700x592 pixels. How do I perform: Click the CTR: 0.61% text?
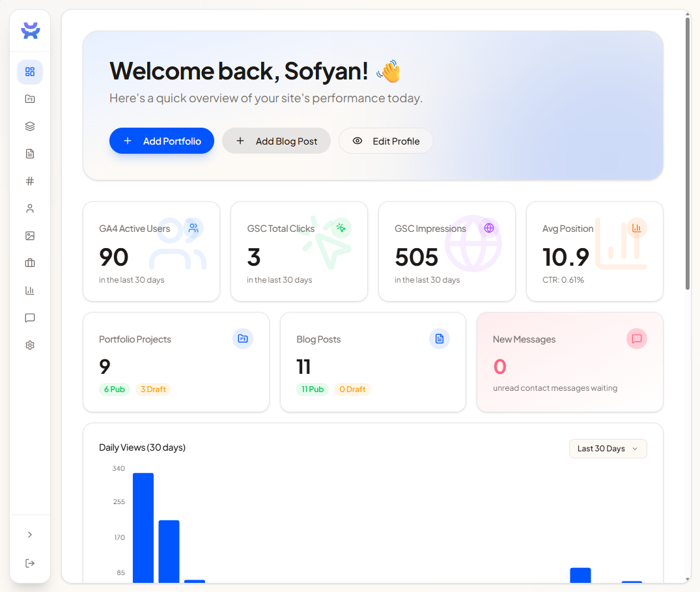pos(563,280)
